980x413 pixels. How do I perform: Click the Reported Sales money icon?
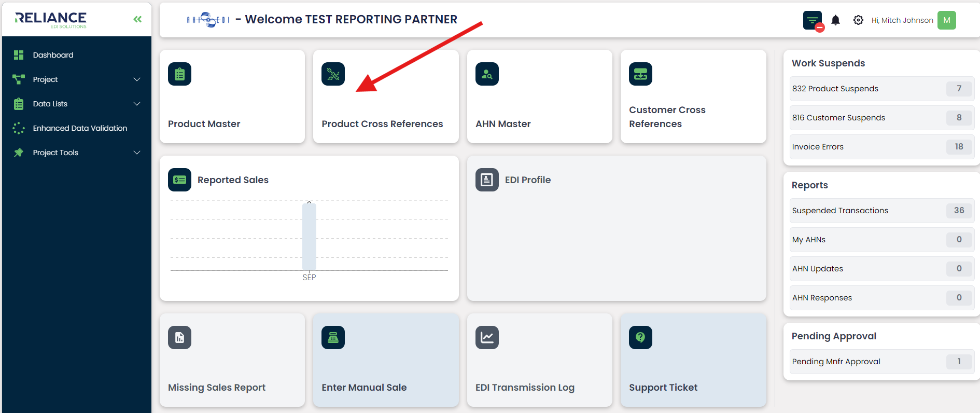179,180
